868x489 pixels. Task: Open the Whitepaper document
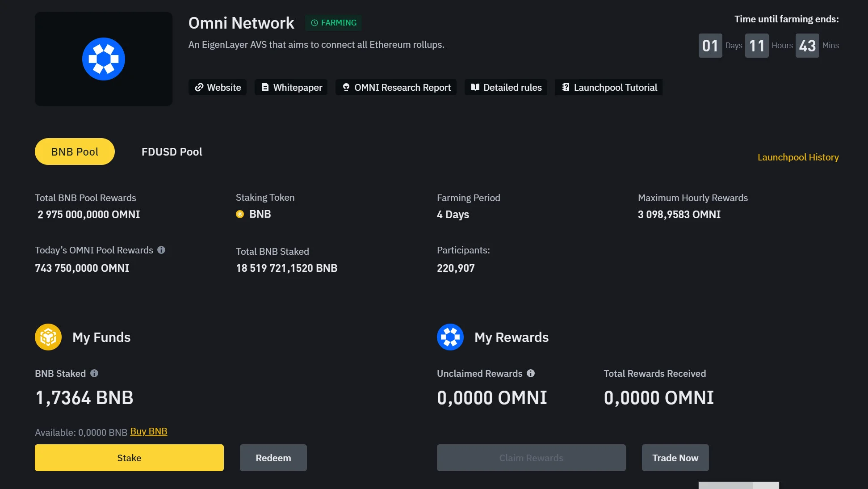291,87
